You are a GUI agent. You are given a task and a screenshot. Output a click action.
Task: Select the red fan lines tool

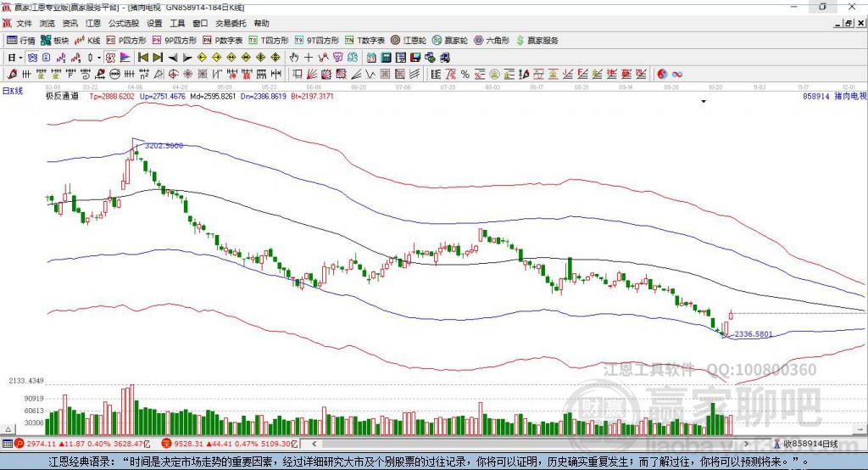tap(312, 74)
